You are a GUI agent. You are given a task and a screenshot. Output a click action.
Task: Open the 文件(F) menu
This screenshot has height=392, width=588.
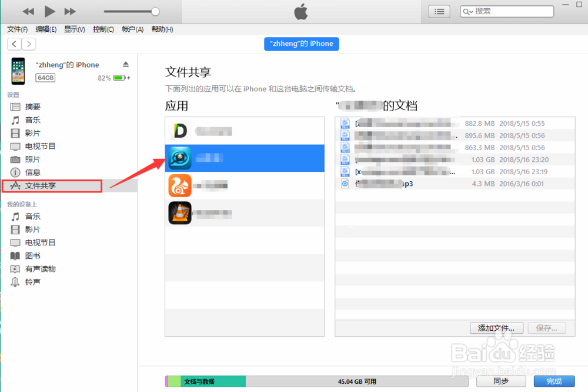tap(17, 29)
